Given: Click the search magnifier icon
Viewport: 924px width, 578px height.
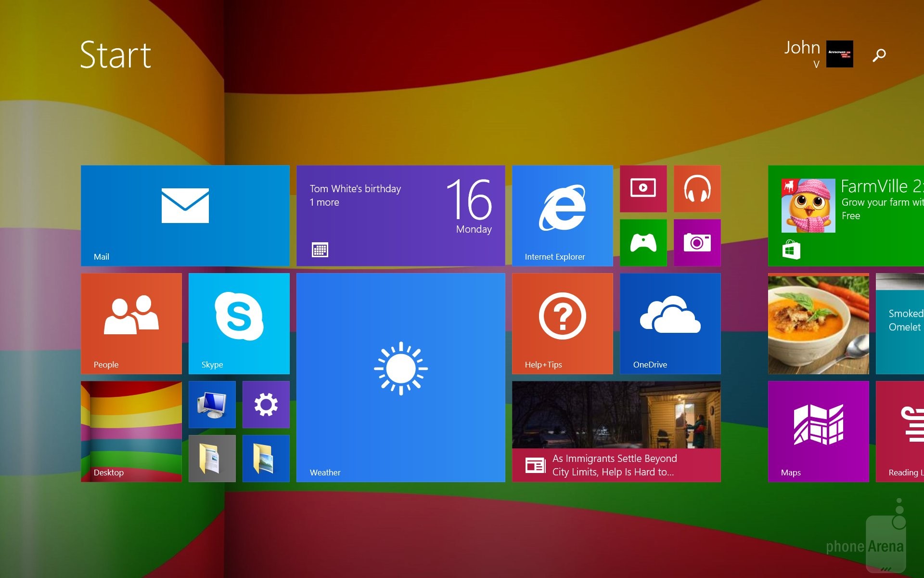Looking at the screenshot, I should point(879,55).
